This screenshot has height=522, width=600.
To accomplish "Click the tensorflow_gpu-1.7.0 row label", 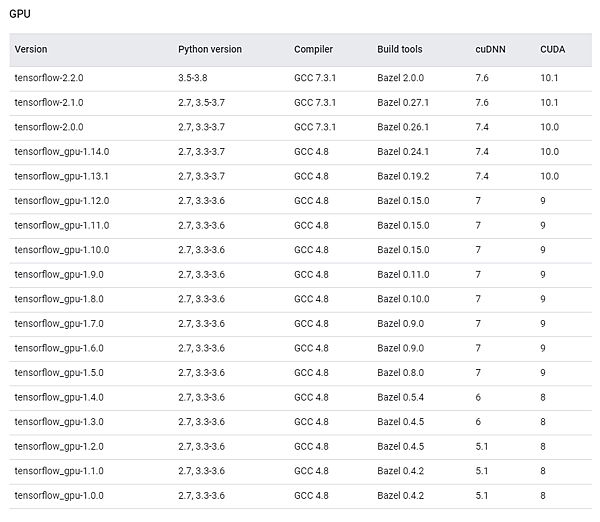I will click(x=59, y=324).
